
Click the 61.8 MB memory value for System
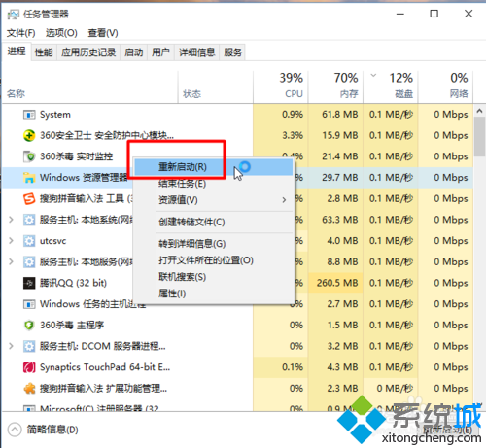point(340,115)
